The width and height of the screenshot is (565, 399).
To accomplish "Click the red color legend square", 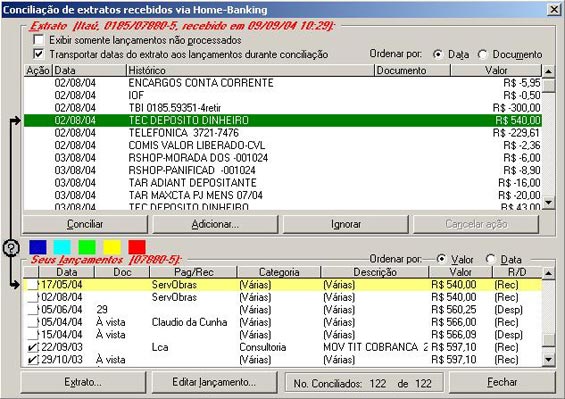I will tap(137, 248).
